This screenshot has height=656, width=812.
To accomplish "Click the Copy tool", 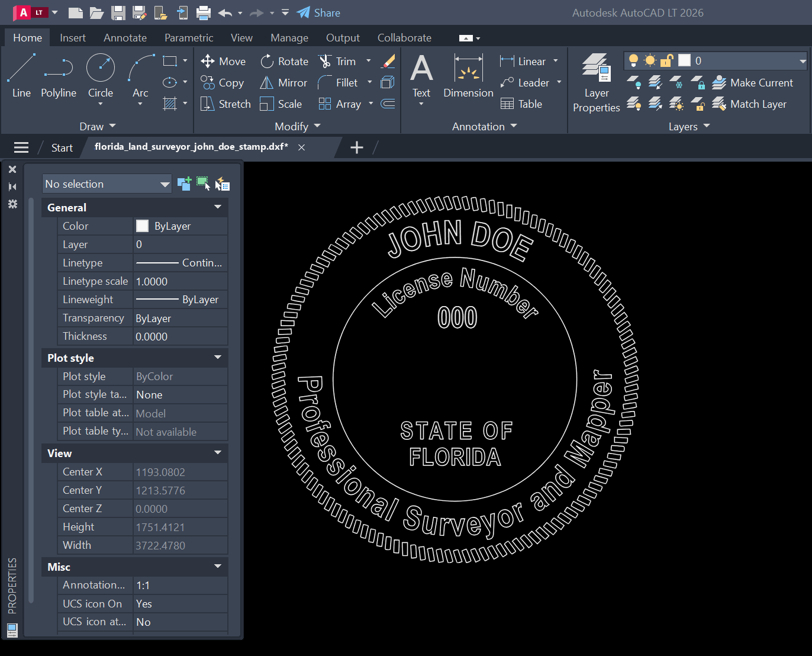I will tap(222, 82).
